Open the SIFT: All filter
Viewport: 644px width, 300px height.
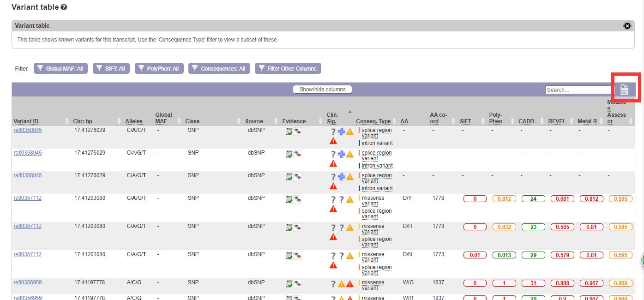point(111,68)
